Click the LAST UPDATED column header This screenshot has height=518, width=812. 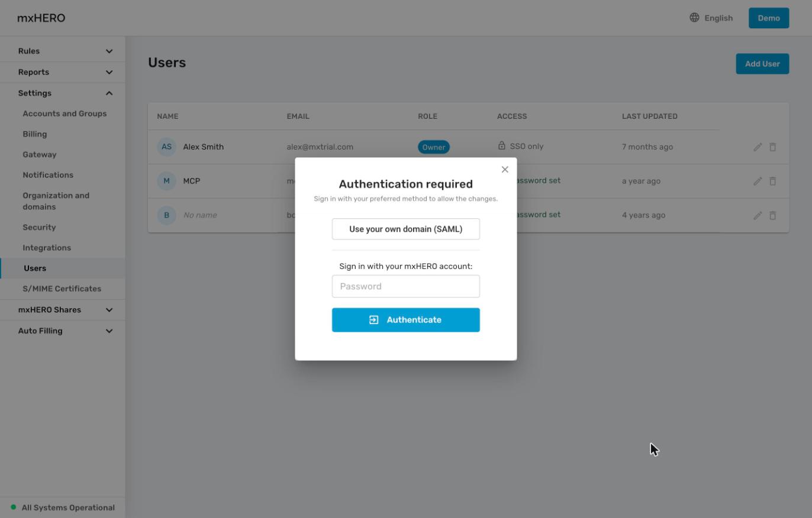(x=649, y=116)
